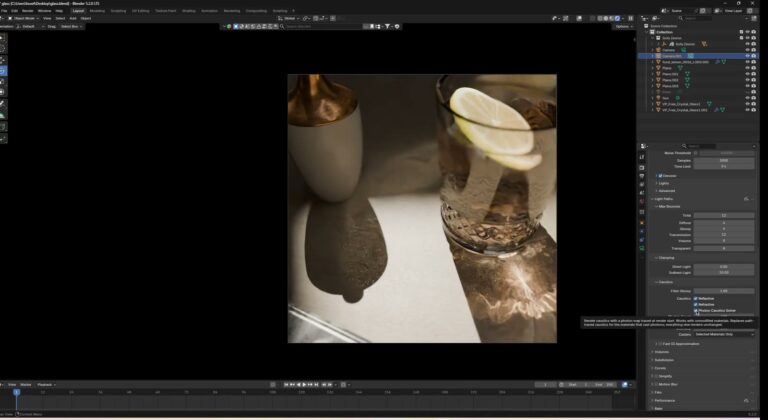Toggle Refractive caustics checkbox
The width and height of the screenshot is (768, 420).
(696, 304)
